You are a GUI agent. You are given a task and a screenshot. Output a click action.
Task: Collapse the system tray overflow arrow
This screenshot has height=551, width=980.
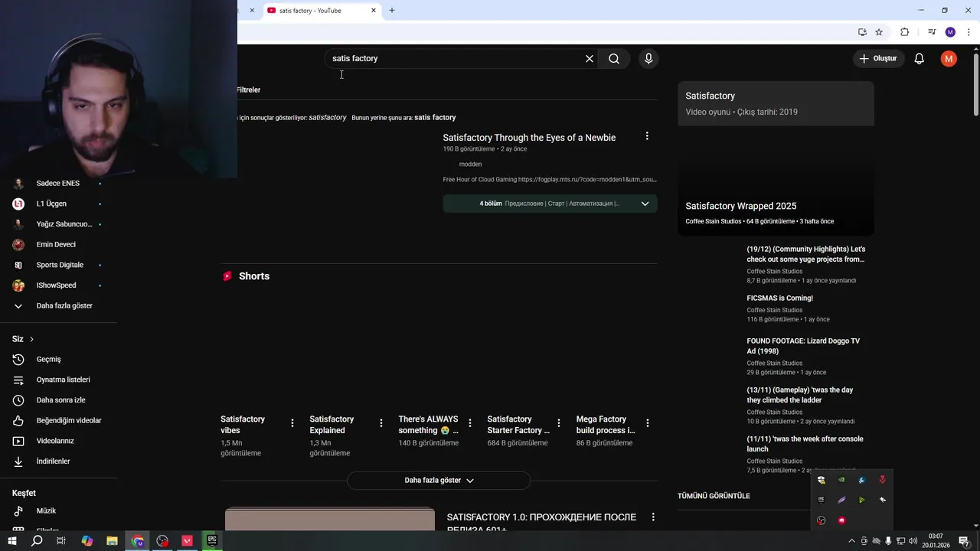(851, 541)
